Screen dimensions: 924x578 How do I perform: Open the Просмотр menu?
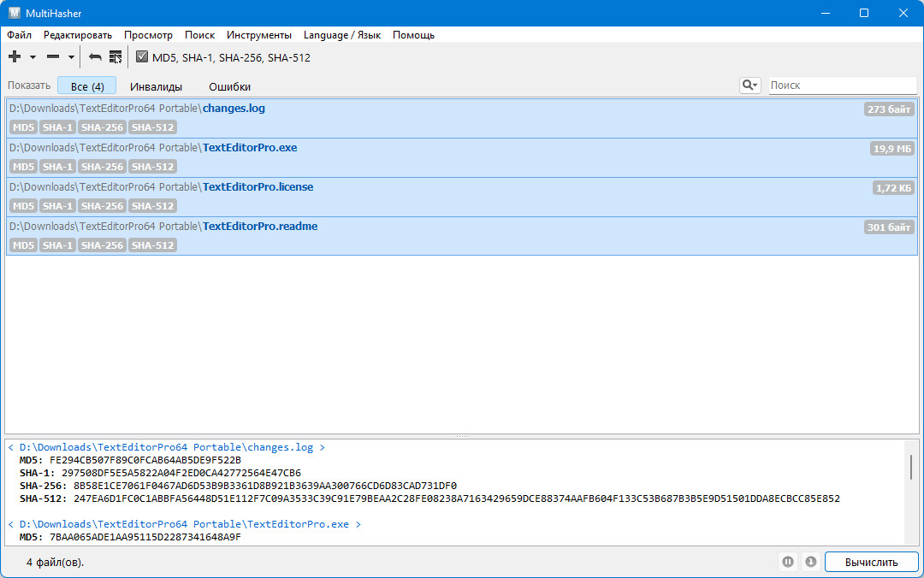[x=149, y=35]
